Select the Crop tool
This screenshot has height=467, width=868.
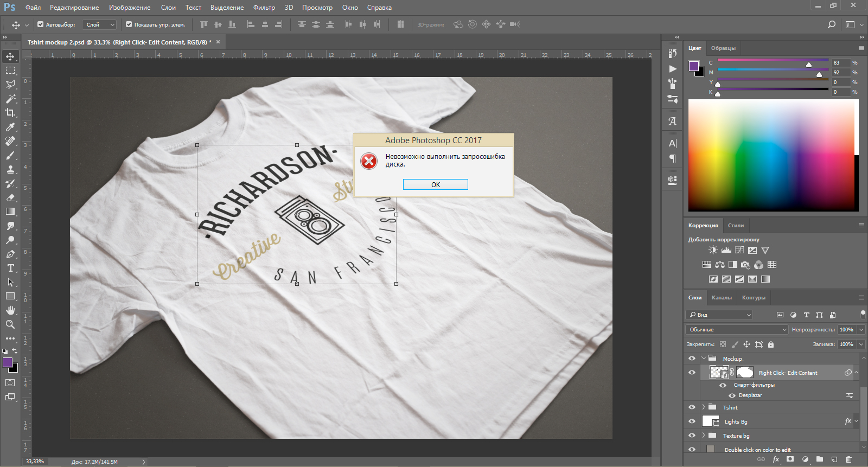click(x=10, y=113)
